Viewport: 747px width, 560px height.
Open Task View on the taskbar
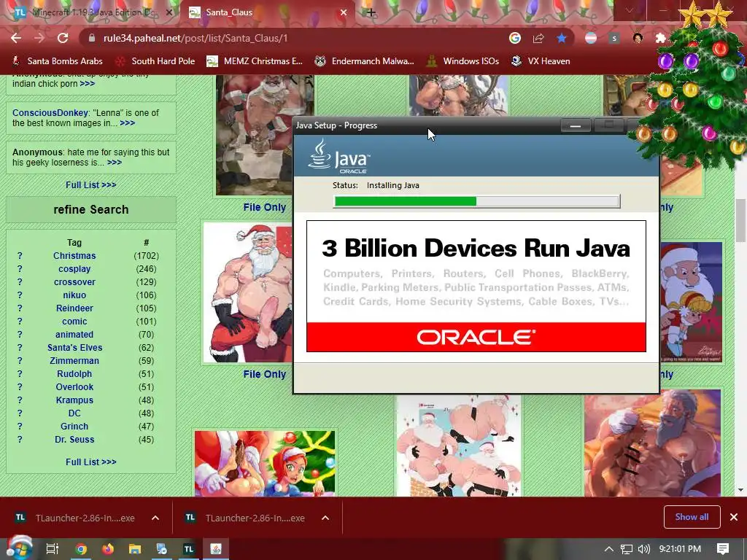coord(53,549)
